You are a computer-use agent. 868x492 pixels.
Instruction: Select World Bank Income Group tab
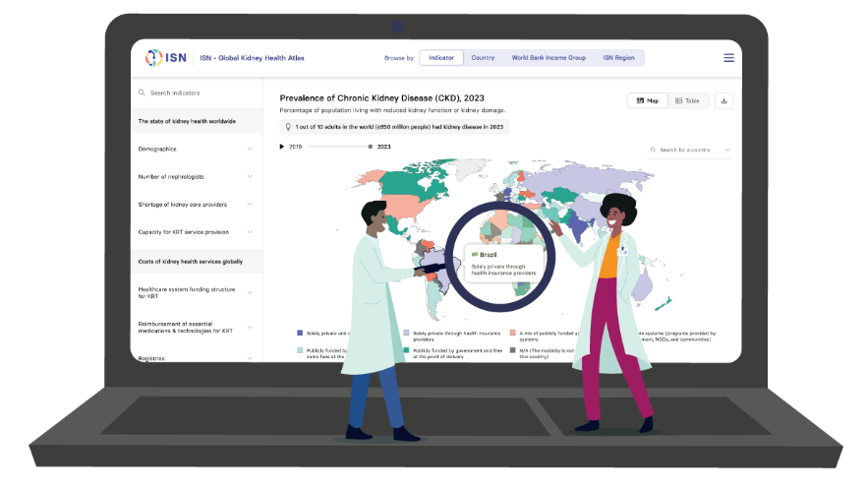(548, 58)
